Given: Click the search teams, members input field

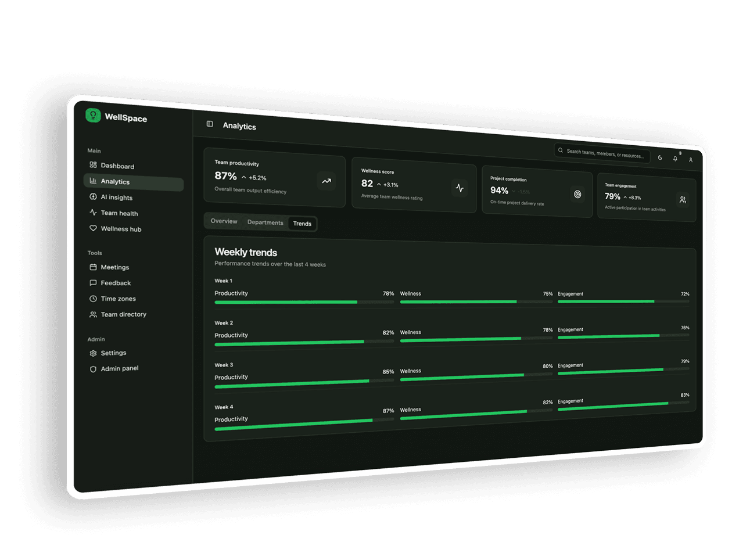Looking at the screenshot, I should click(x=602, y=153).
